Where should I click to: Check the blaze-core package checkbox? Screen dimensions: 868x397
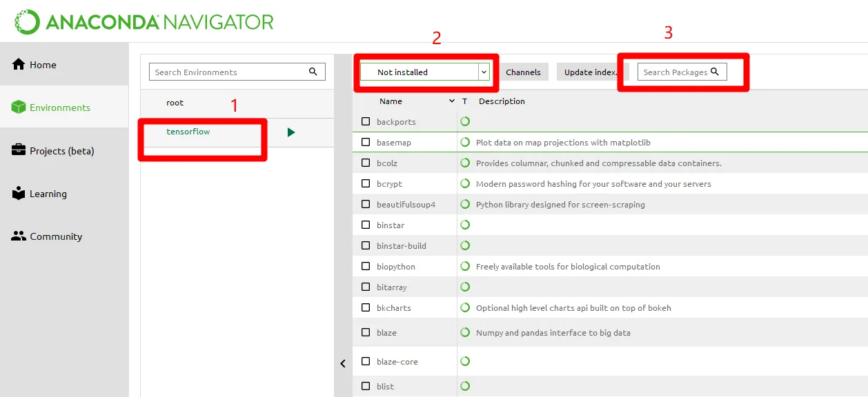pos(366,361)
